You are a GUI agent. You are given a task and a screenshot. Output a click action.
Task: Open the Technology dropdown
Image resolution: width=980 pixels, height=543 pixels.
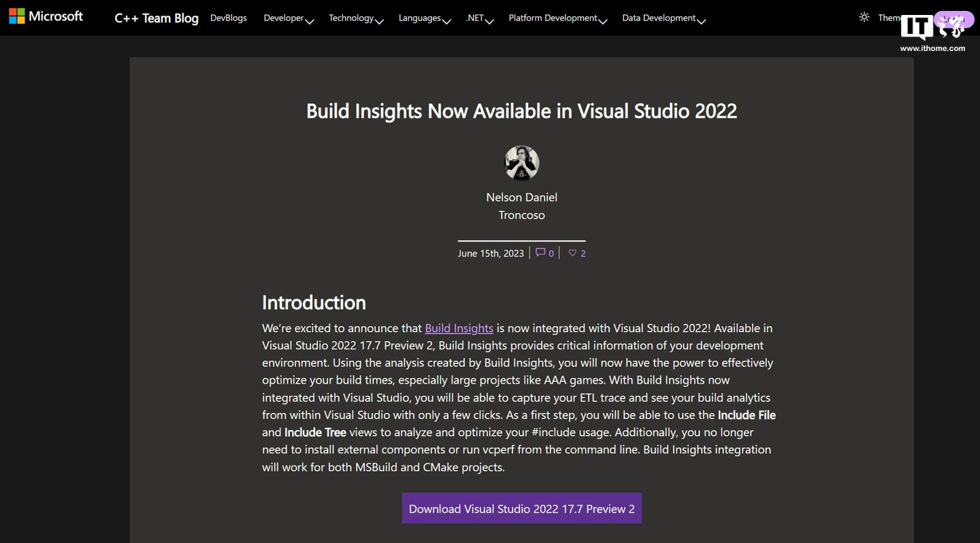pos(355,18)
